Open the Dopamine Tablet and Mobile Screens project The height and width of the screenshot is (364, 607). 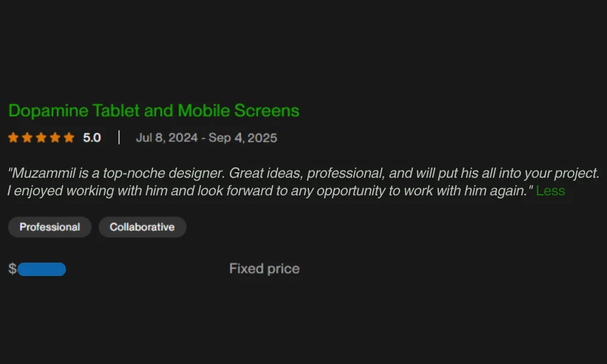pos(154,110)
